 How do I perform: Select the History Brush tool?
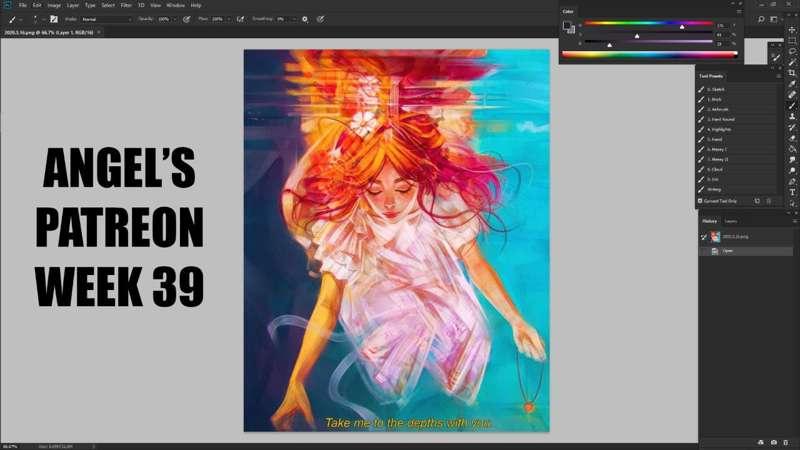click(792, 128)
